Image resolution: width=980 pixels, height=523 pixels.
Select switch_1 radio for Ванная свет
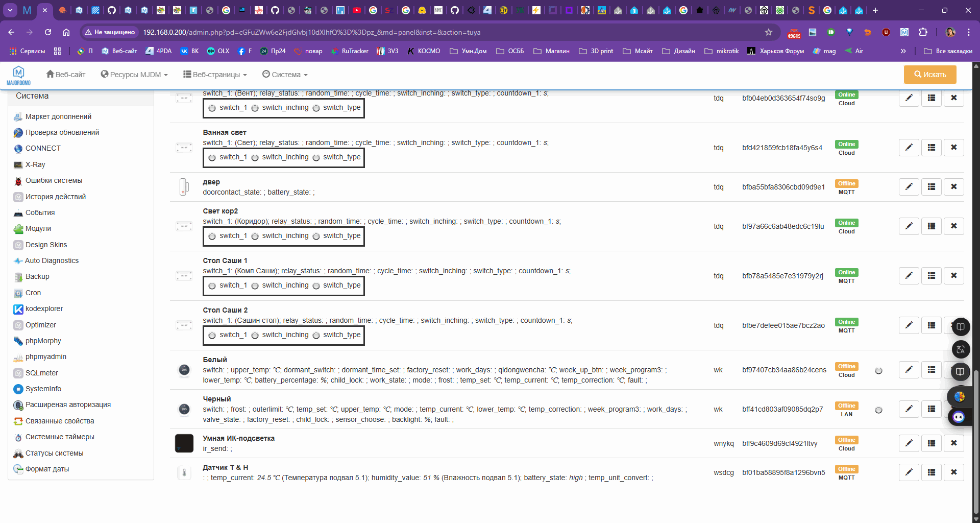212,158
